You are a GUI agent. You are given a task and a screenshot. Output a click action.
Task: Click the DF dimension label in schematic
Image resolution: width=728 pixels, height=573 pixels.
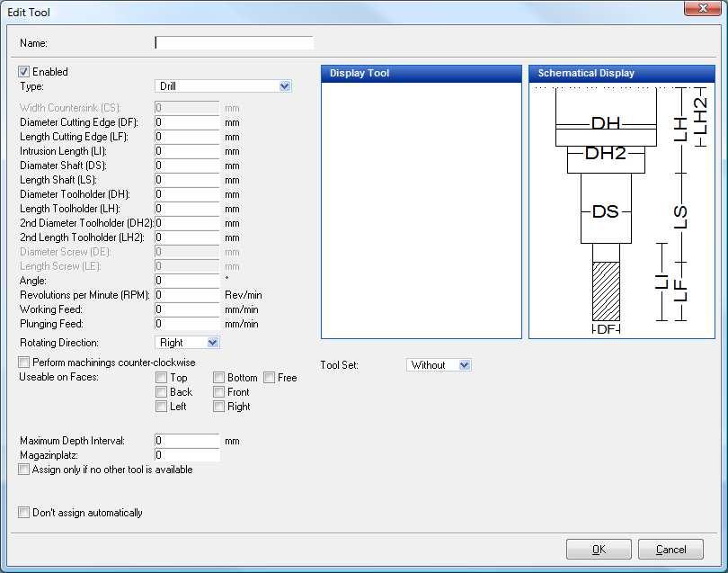point(606,329)
